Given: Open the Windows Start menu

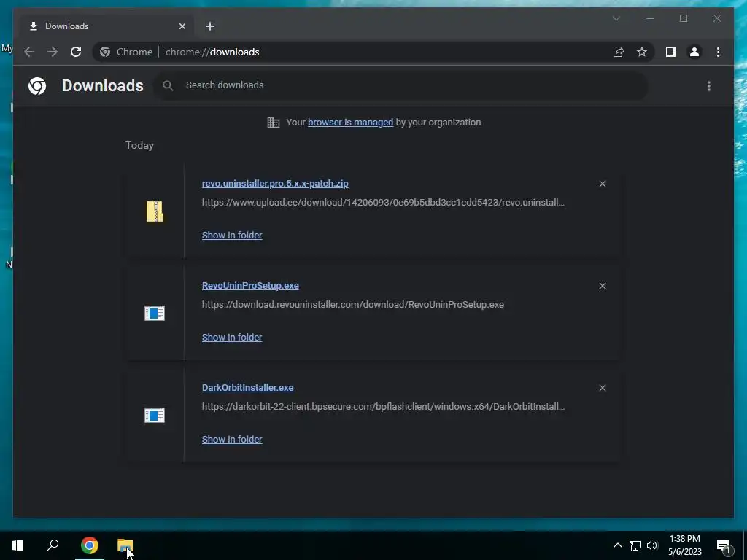Looking at the screenshot, I should 18,545.
